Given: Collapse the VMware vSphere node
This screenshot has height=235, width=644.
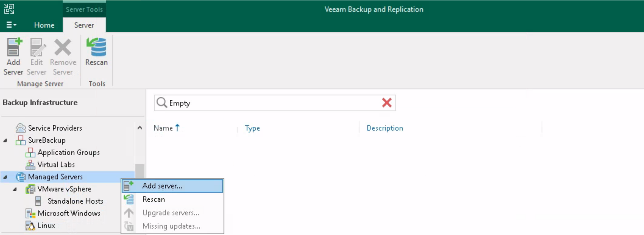Looking at the screenshot, I should pyautogui.click(x=15, y=189).
